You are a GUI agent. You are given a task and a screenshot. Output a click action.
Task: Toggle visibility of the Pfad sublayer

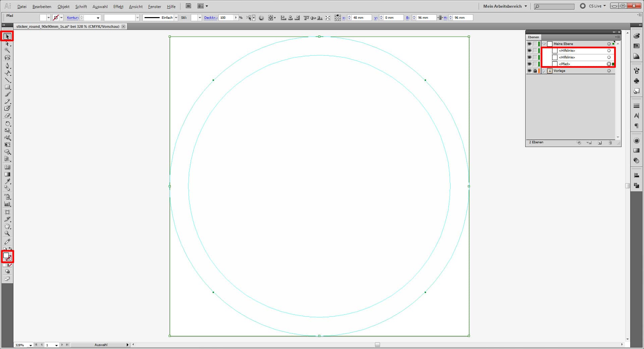(529, 64)
